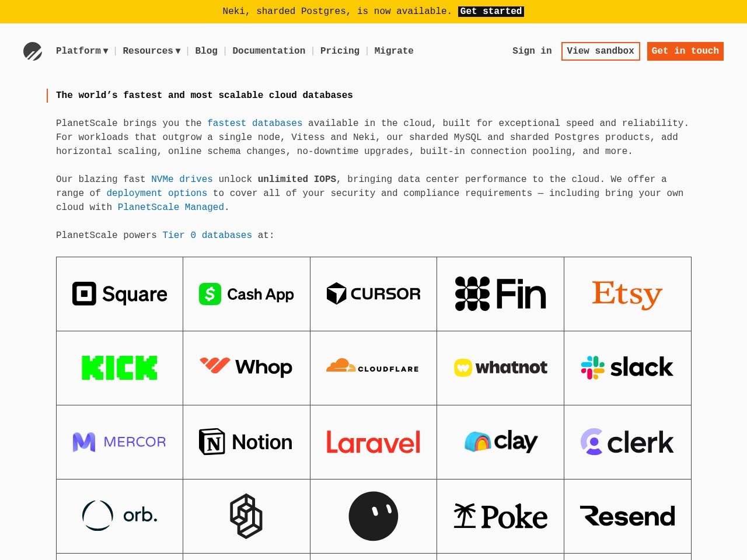Click the Cash App logo tile
Image resolution: width=747 pixels, height=560 pixels.
point(246,294)
